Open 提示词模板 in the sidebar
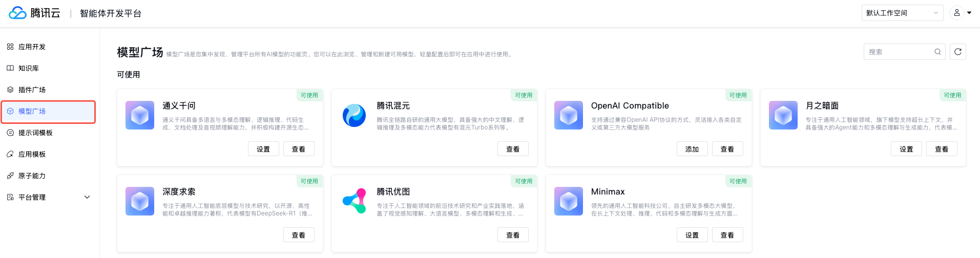 point(35,133)
